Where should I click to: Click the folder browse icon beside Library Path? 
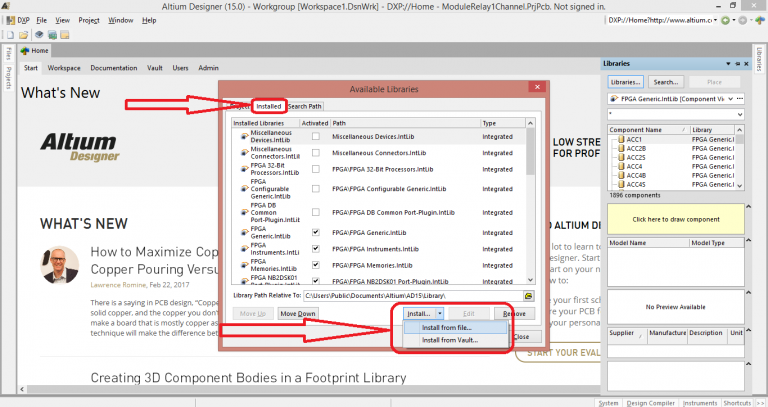tap(528, 296)
